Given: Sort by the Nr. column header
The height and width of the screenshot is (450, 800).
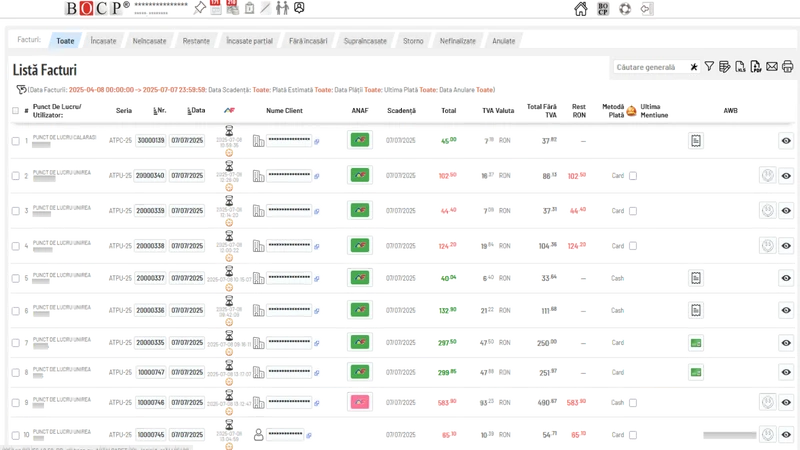Looking at the screenshot, I should point(160,110).
